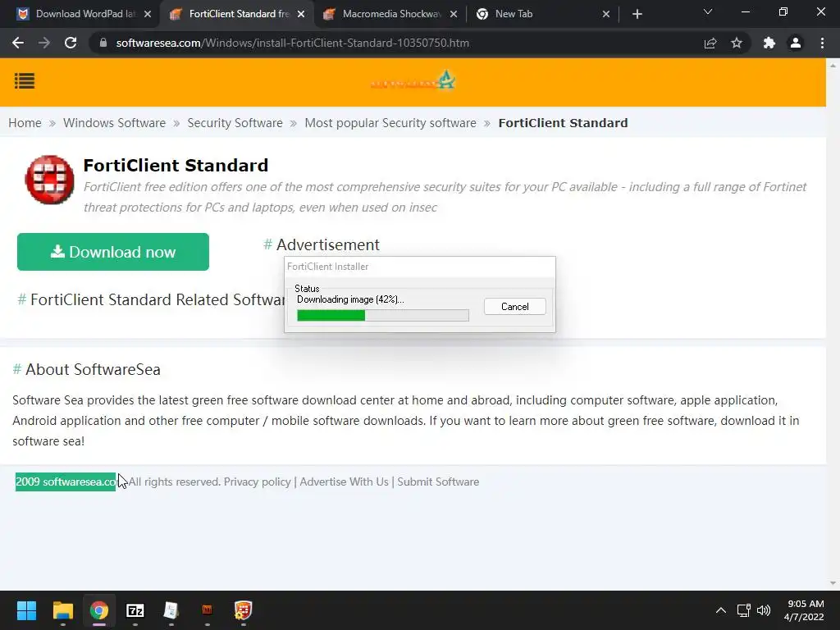
Task: Click the padlock site info icon
Action: (x=103, y=43)
